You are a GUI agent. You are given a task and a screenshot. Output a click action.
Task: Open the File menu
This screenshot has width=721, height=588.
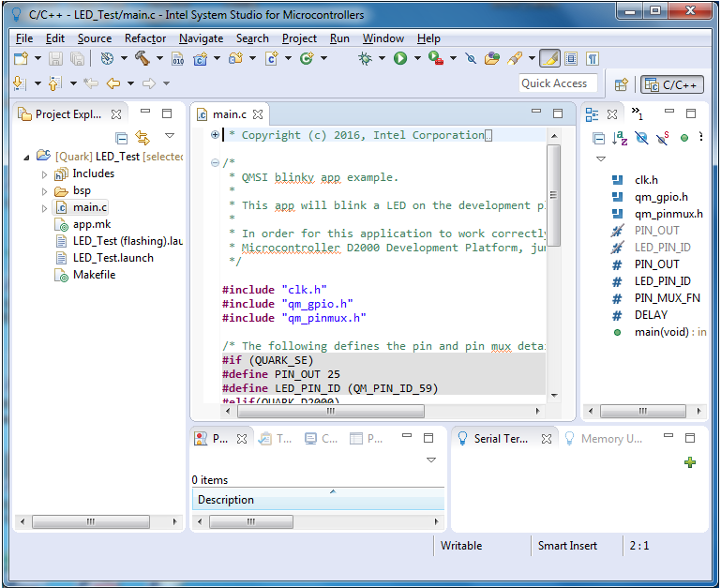(x=24, y=38)
